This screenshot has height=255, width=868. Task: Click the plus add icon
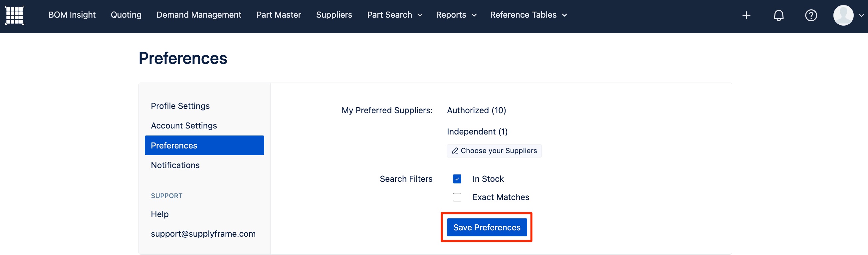[746, 16]
